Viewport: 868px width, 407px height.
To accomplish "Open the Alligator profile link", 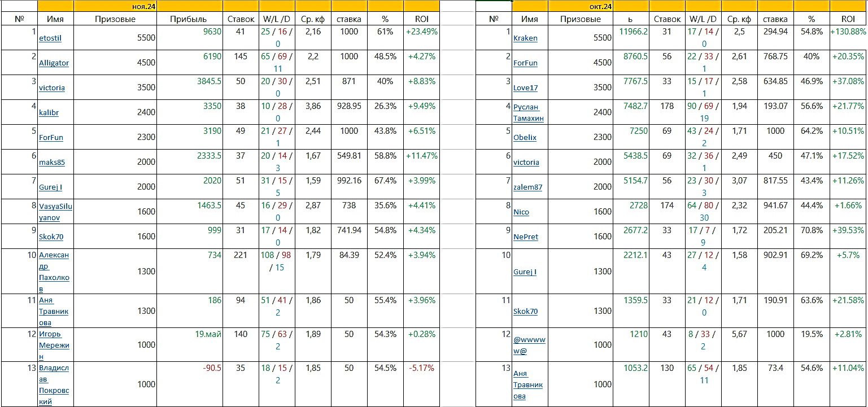I will 54,63.
